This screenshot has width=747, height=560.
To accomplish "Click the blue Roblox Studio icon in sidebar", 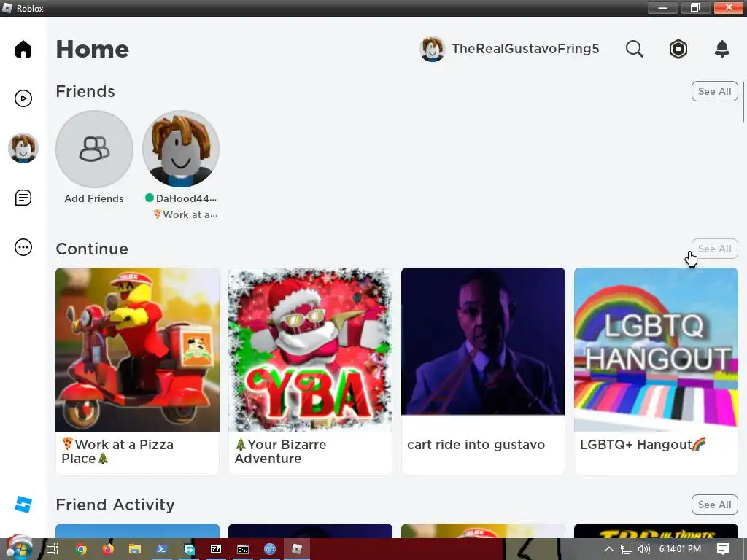I will [23, 505].
